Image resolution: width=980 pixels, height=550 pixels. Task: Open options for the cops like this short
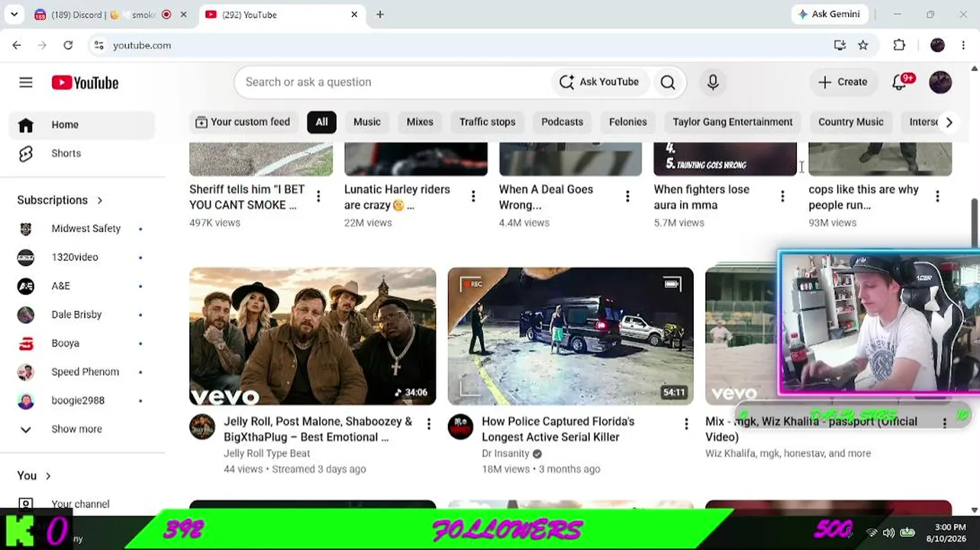[x=937, y=197]
